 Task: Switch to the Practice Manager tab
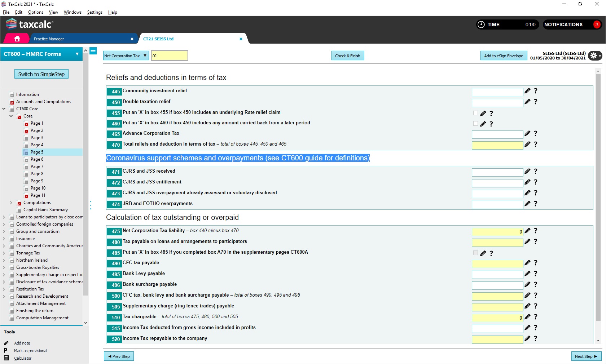[x=49, y=39]
